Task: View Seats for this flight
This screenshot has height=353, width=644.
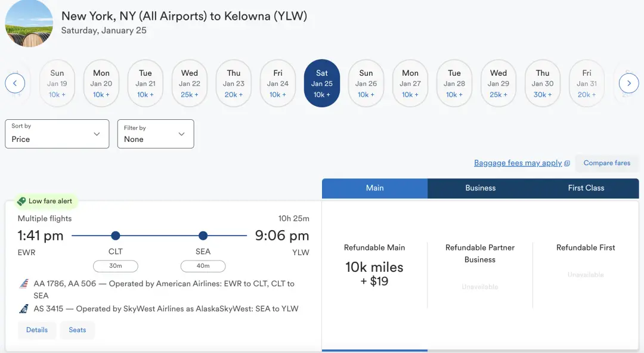Action: pos(78,330)
